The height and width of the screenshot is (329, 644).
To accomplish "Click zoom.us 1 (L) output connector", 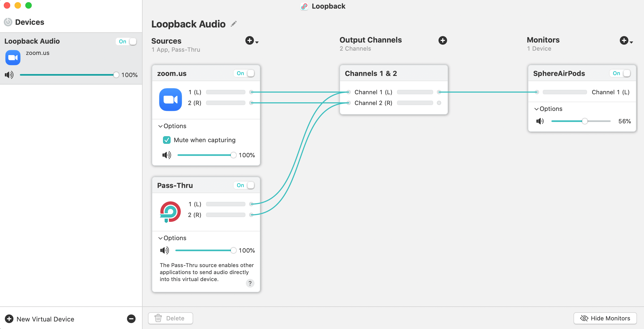I will point(251,92).
